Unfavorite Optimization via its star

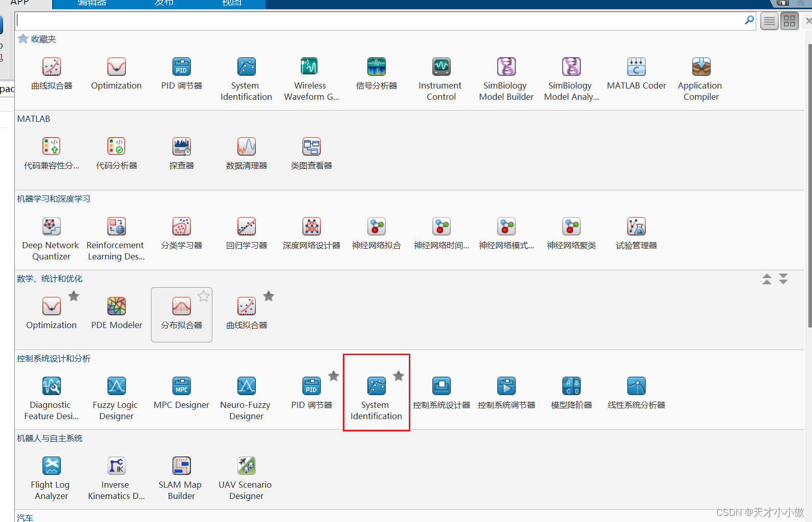pyautogui.click(x=74, y=296)
